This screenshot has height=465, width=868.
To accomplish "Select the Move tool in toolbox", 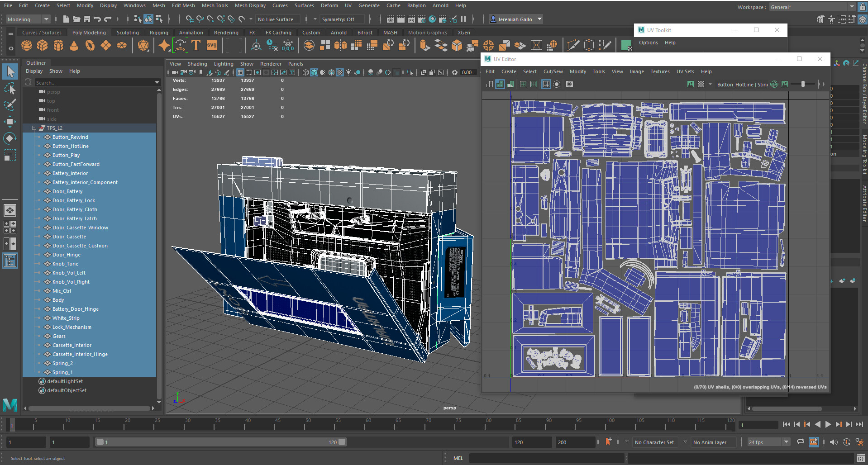I will 10,121.
